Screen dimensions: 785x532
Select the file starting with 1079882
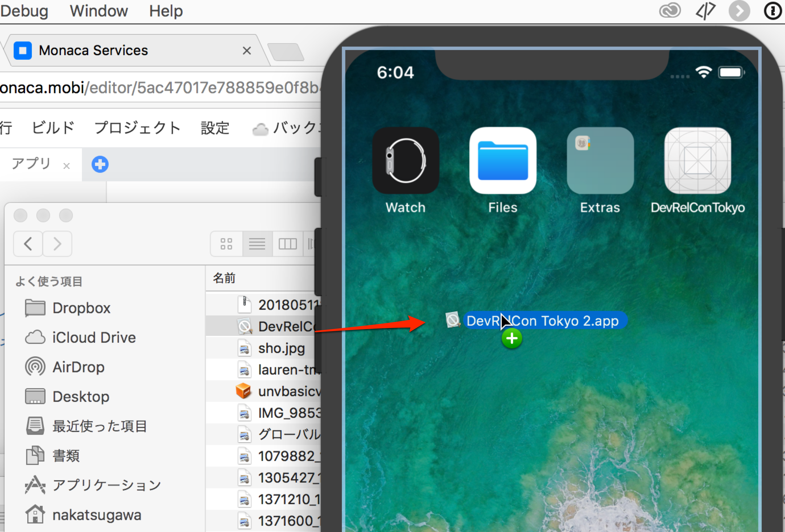point(263,456)
